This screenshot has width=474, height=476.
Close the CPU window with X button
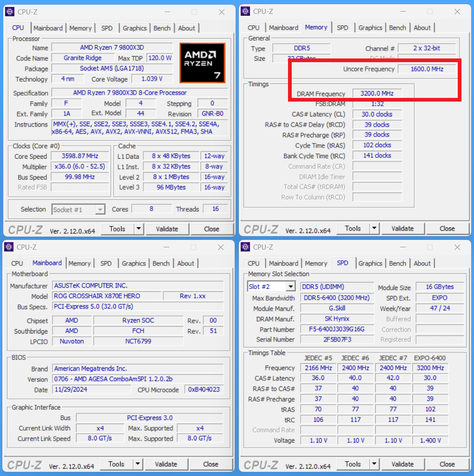(222, 12)
